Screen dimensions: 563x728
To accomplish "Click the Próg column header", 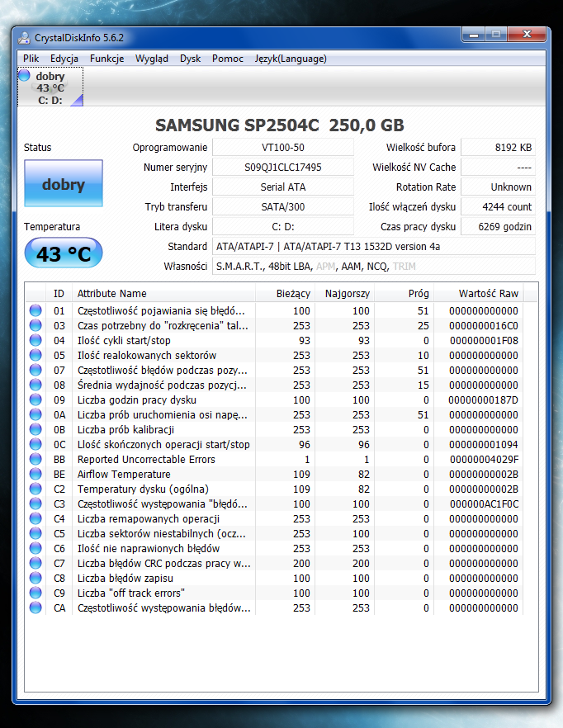I will pyautogui.click(x=404, y=294).
